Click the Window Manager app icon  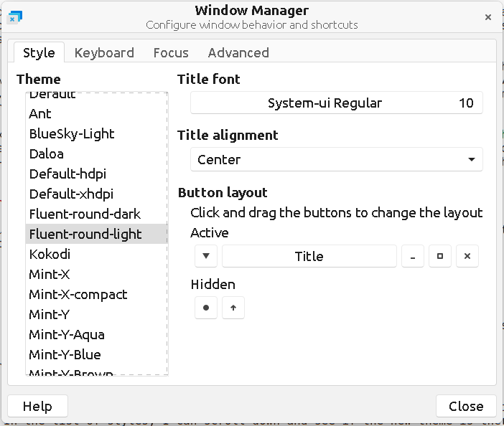pos(14,16)
